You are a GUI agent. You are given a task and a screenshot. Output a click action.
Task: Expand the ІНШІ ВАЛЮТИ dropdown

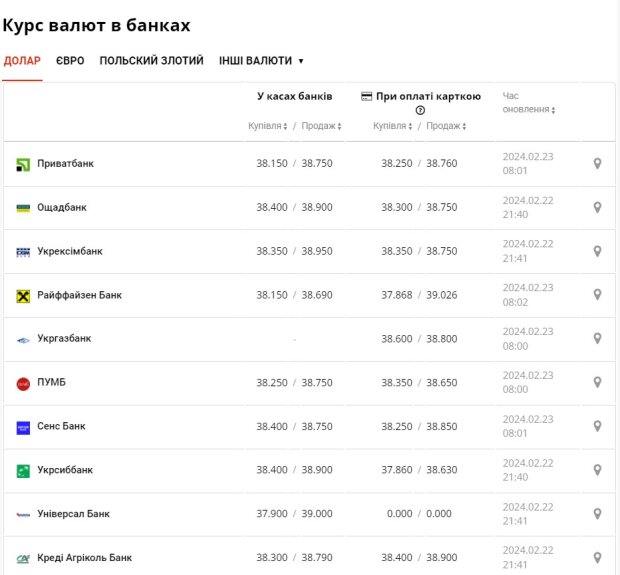(261, 61)
